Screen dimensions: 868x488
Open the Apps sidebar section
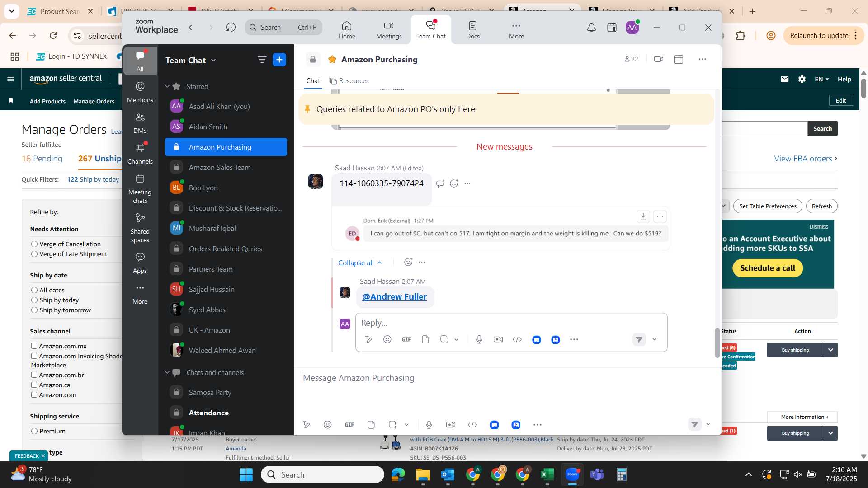[x=140, y=263]
